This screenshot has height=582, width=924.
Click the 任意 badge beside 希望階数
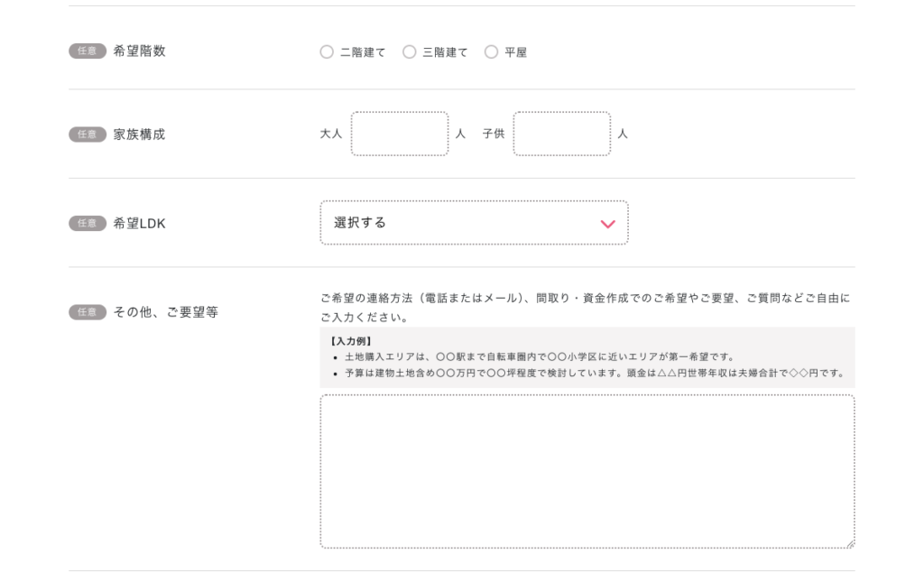pos(87,51)
